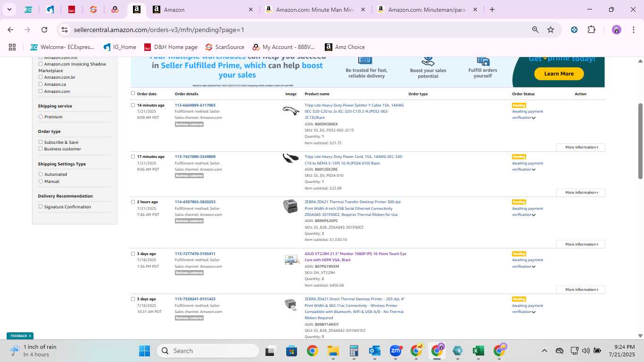Select Automated shipping settings type
Screen dimensions: 644x362
click(41, 174)
